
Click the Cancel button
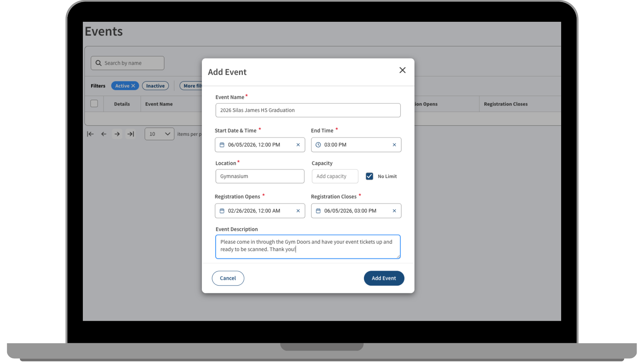tap(228, 278)
